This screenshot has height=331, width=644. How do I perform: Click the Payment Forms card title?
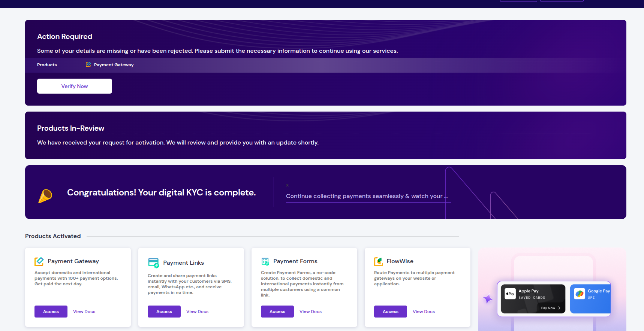pos(295,261)
